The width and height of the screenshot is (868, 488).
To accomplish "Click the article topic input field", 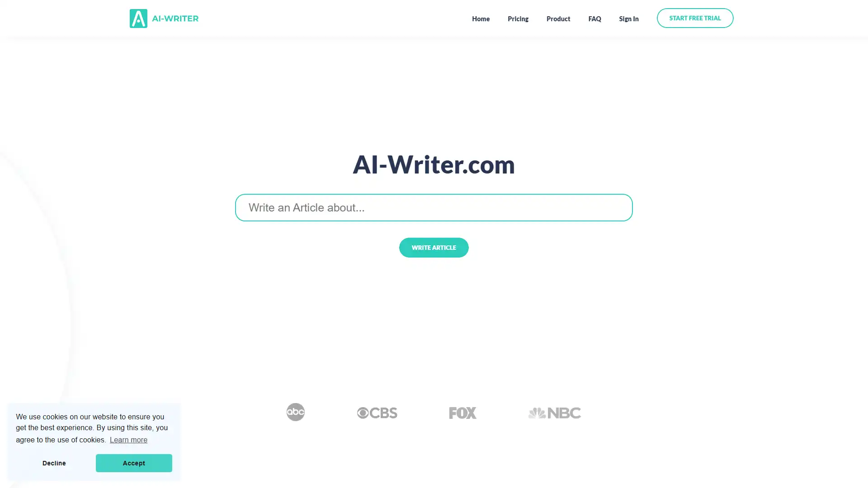I will [x=434, y=207].
